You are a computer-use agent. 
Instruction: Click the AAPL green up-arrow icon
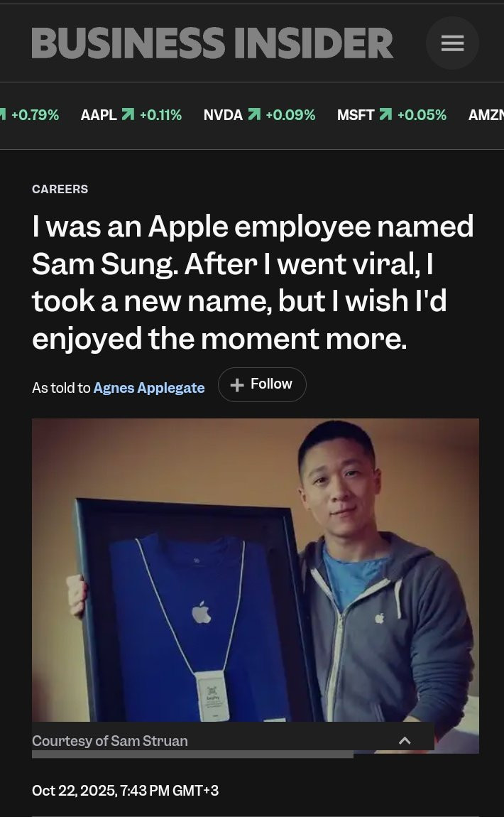[128, 114]
